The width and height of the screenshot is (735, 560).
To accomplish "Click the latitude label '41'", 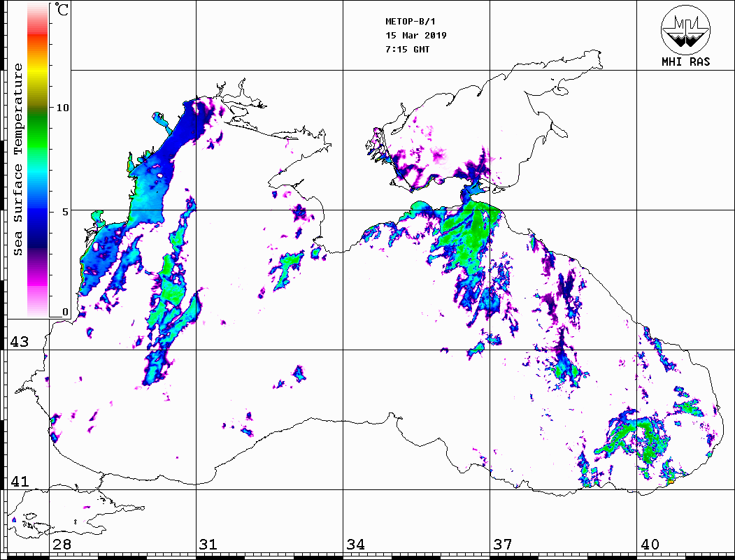I will point(20,482).
